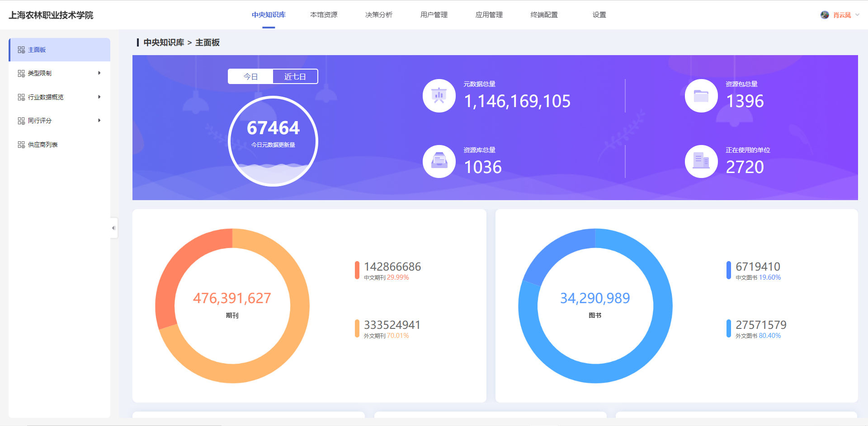Screen dimensions: 868x426
Task: Click the 类型限制 sidebar grid icon
Action: [x=21, y=73]
